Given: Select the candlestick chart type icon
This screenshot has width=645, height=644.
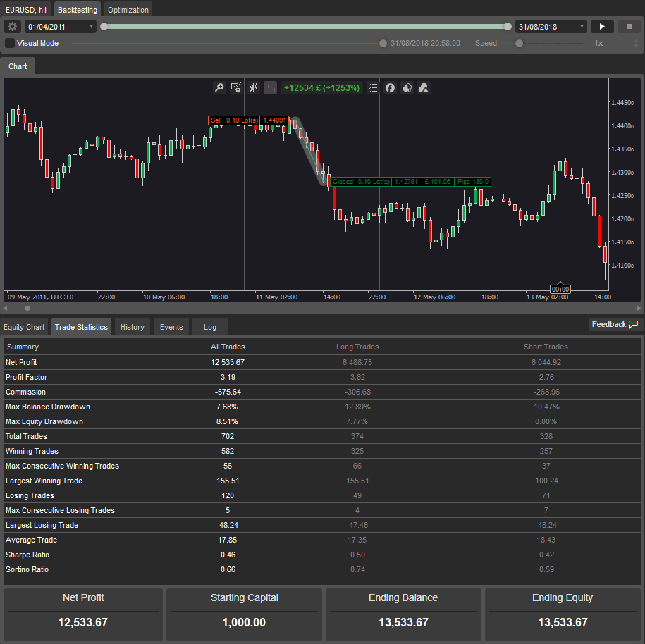Looking at the screenshot, I should pyautogui.click(x=253, y=87).
